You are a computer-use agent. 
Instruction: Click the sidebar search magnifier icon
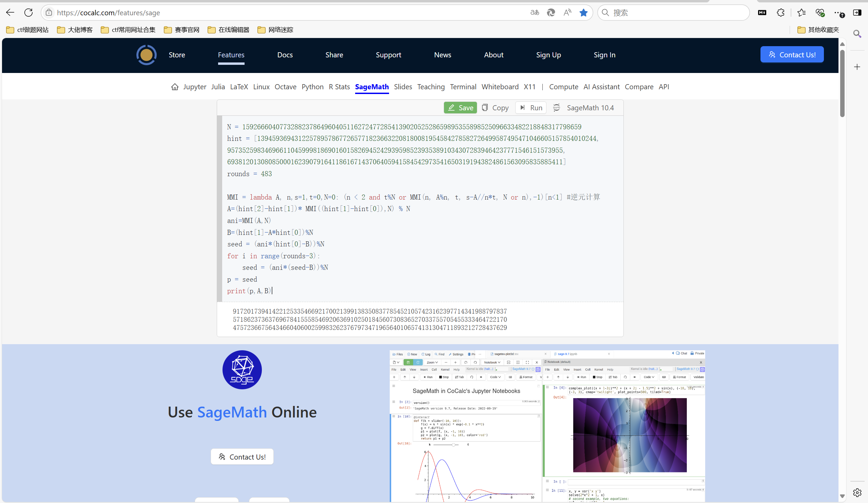click(x=857, y=34)
